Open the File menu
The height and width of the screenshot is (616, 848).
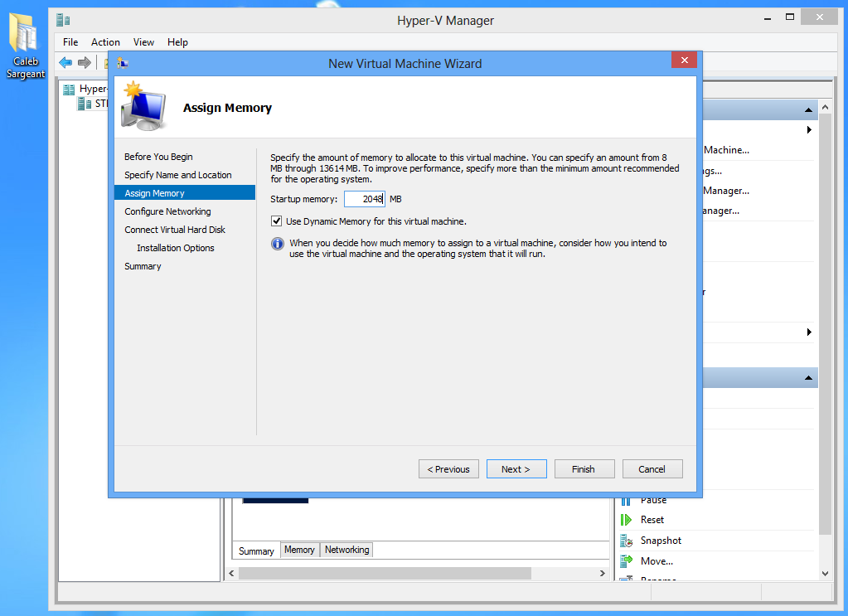(x=70, y=42)
